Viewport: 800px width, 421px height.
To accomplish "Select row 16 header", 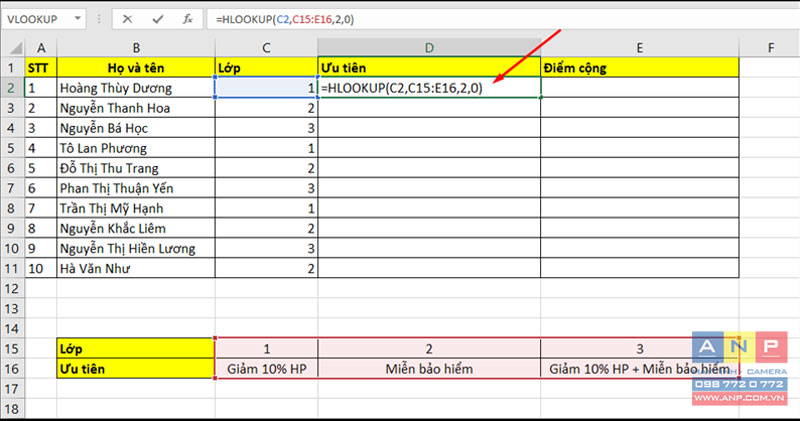I will (12, 368).
